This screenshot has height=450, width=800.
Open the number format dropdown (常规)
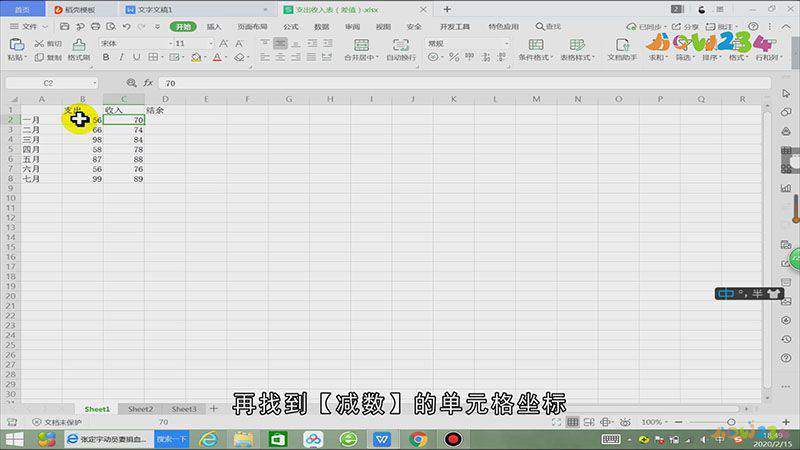[x=506, y=44]
